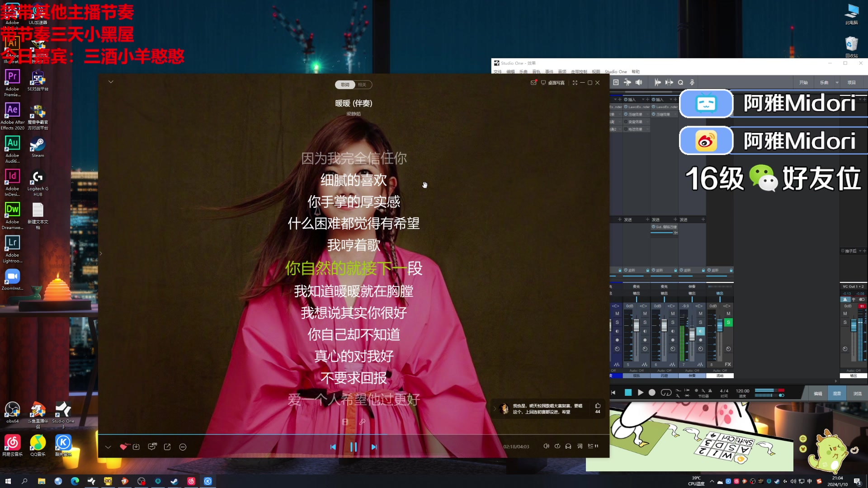868x488 pixels.
Task: Open the more options ellipsis in the player
Action: (183, 447)
